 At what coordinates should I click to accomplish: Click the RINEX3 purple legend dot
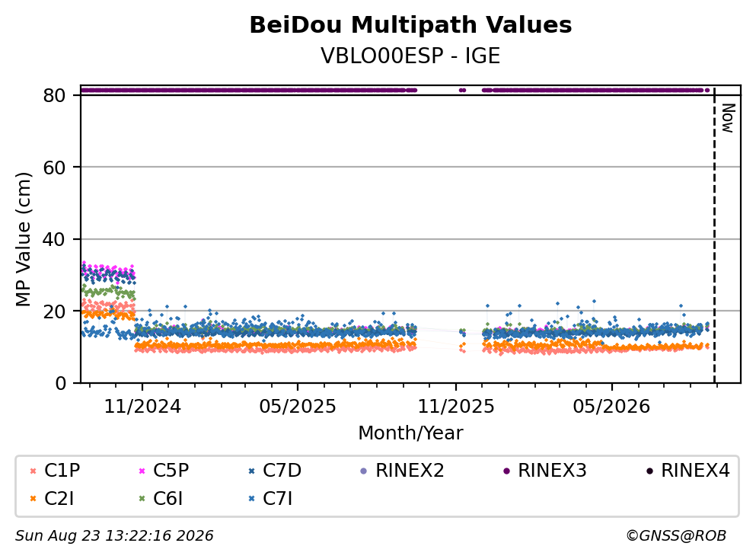click(506, 471)
